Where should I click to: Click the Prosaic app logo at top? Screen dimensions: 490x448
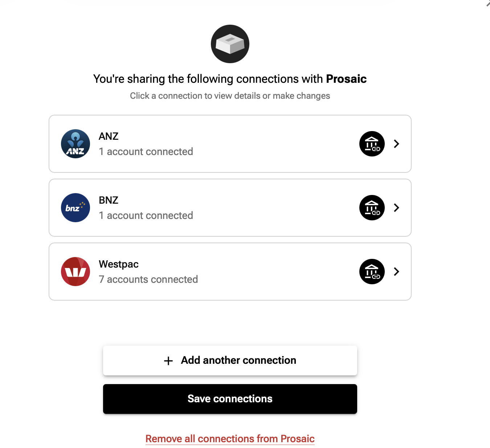pos(230,44)
